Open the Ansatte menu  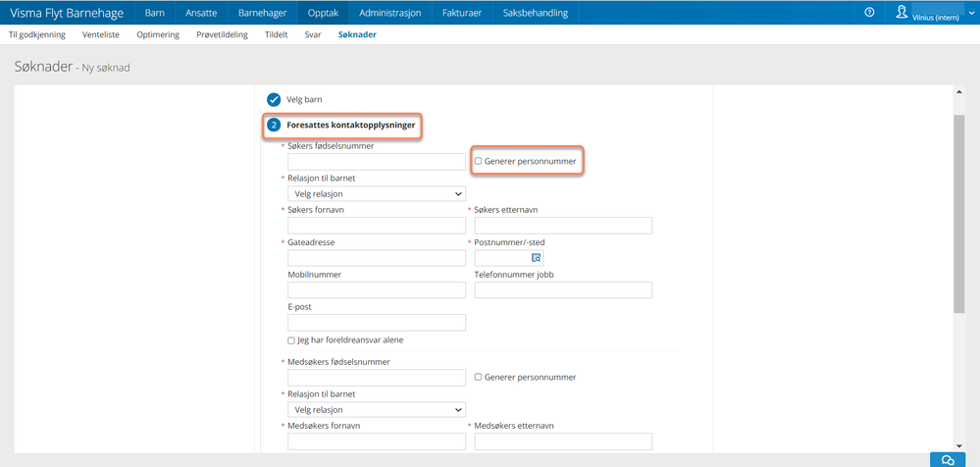click(201, 13)
